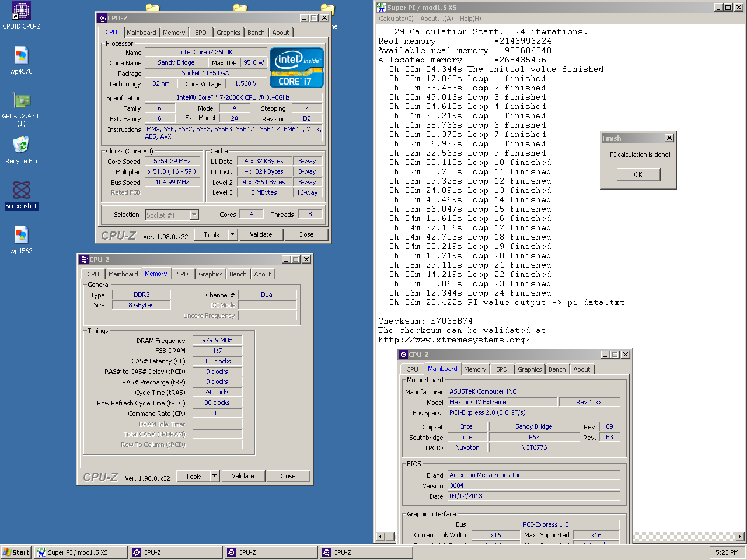
Task: Click the DRAM Frequency value 979.9 MHz
Action: click(x=217, y=340)
